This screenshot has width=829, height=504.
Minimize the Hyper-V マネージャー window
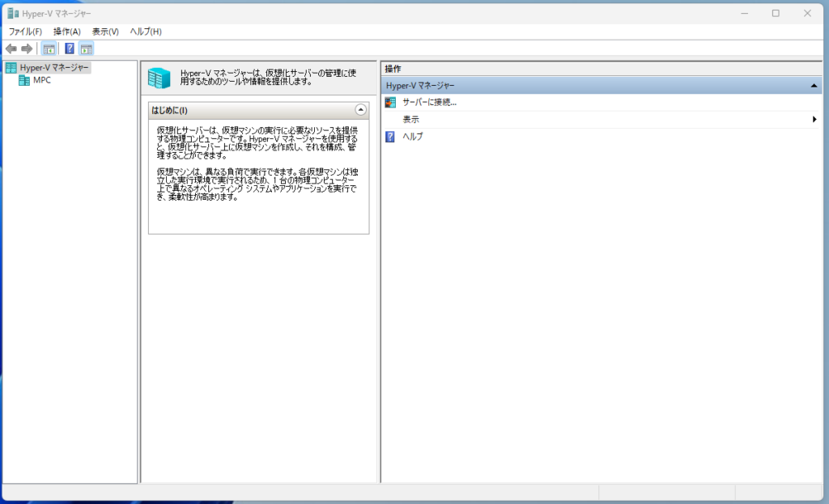(745, 13)
